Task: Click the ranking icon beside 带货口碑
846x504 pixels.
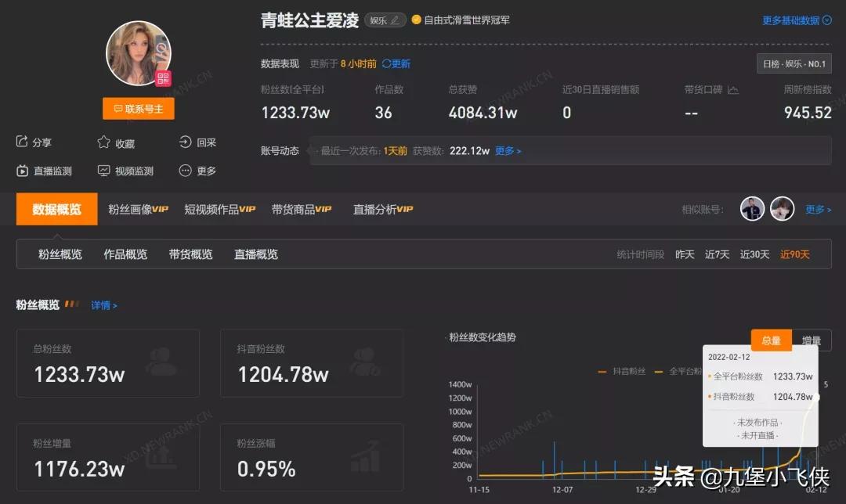Action: tap(732, 89)
